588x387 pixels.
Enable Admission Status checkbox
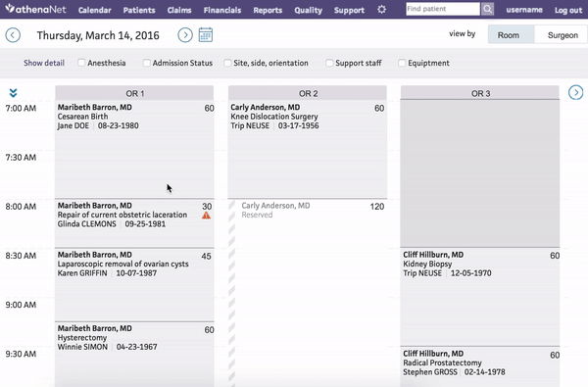point(147,63)
